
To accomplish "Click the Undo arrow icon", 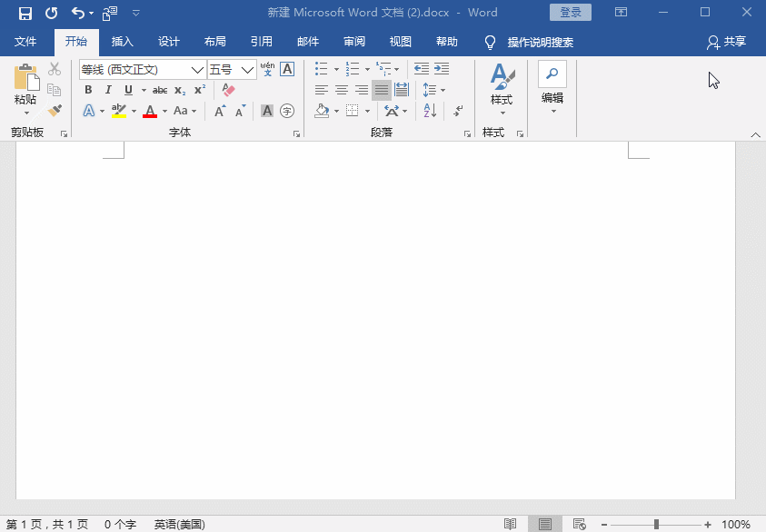I will [77, 13].
